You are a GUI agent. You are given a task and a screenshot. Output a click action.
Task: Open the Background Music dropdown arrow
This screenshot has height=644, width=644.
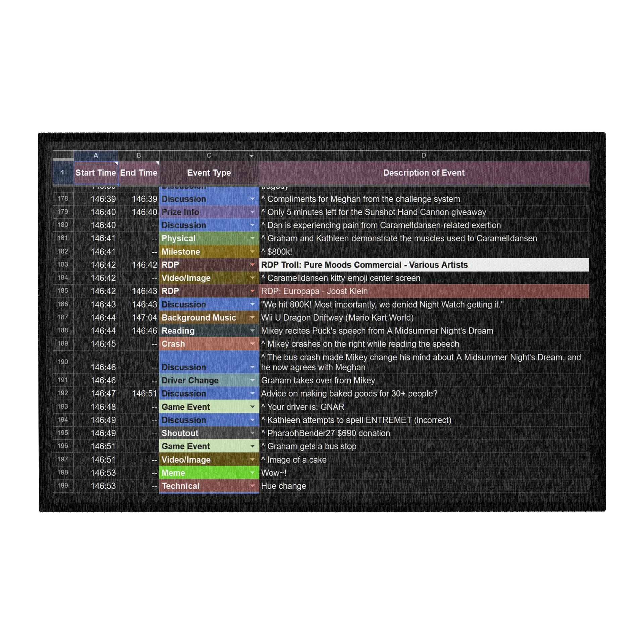tap(252, 317)
